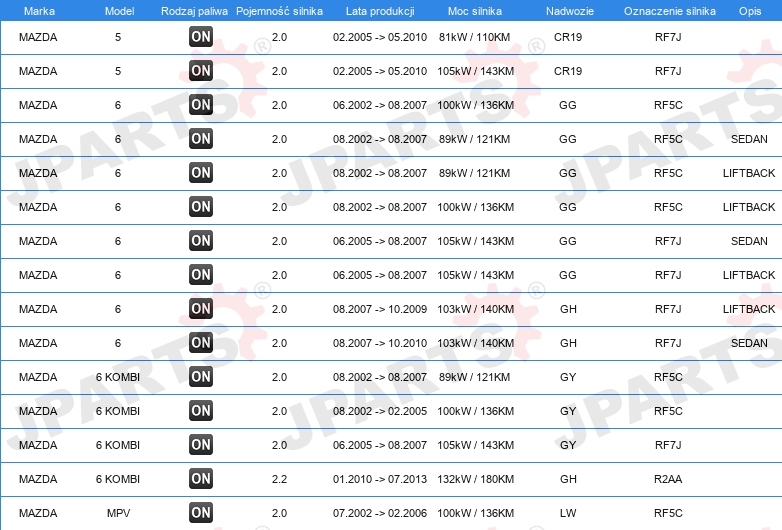Click the ON icon in the 89kW SEDAN row

pos(201,139)
